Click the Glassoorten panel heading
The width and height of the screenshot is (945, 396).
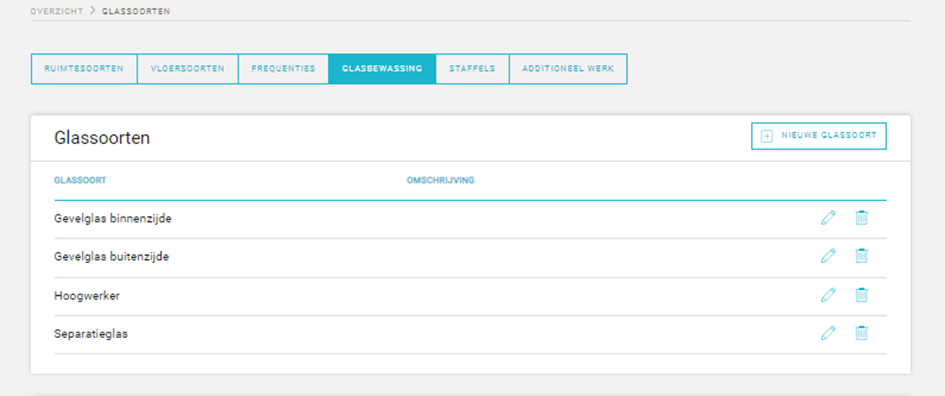point(102,138)
